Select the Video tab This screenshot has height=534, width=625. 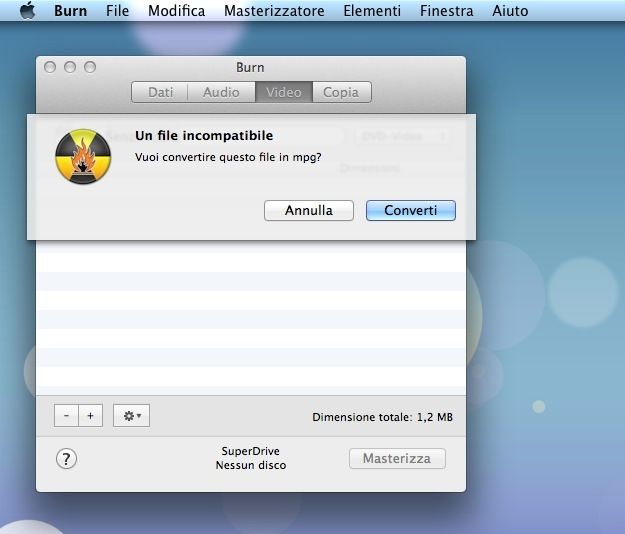point(284,92)
